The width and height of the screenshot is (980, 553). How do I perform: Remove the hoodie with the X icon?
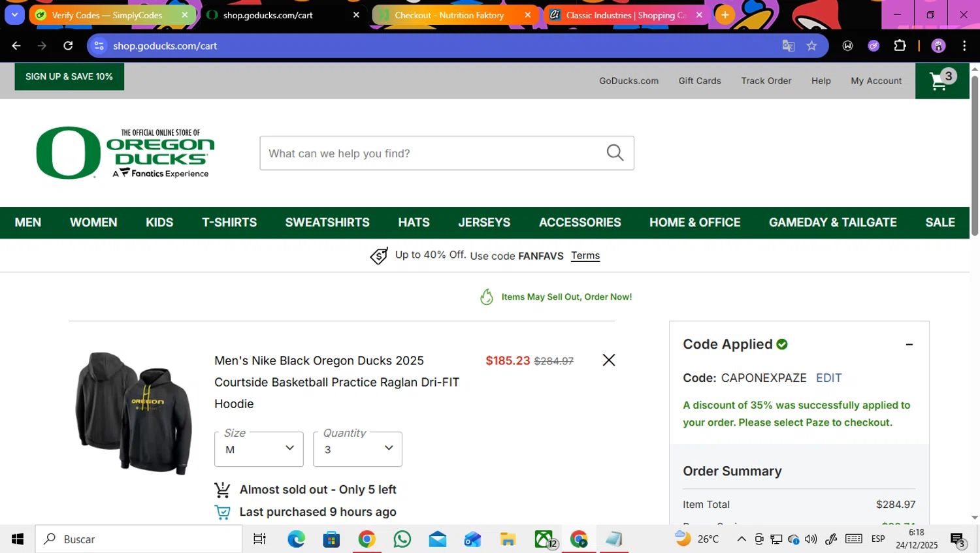tap(608, 360)
